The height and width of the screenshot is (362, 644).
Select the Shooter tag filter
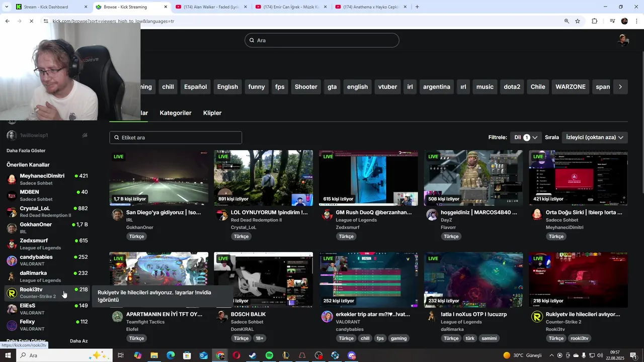tap(306, 86)
